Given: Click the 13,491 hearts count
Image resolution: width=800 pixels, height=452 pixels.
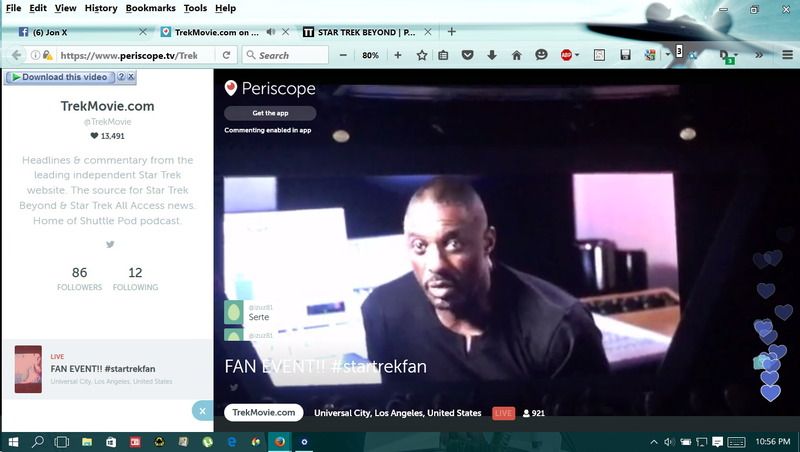Looking at the screenshot, I should coord(108,136).
